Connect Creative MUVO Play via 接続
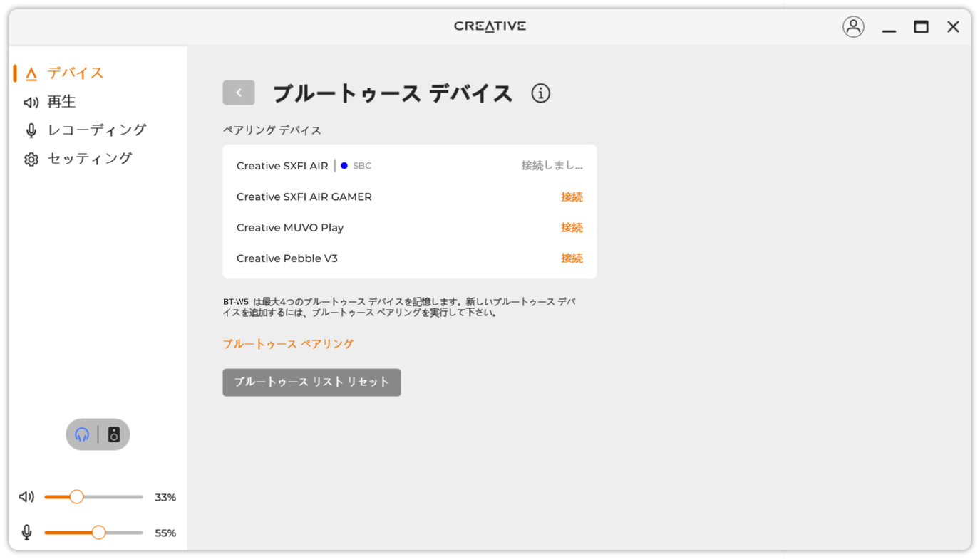 pos(572,228)
